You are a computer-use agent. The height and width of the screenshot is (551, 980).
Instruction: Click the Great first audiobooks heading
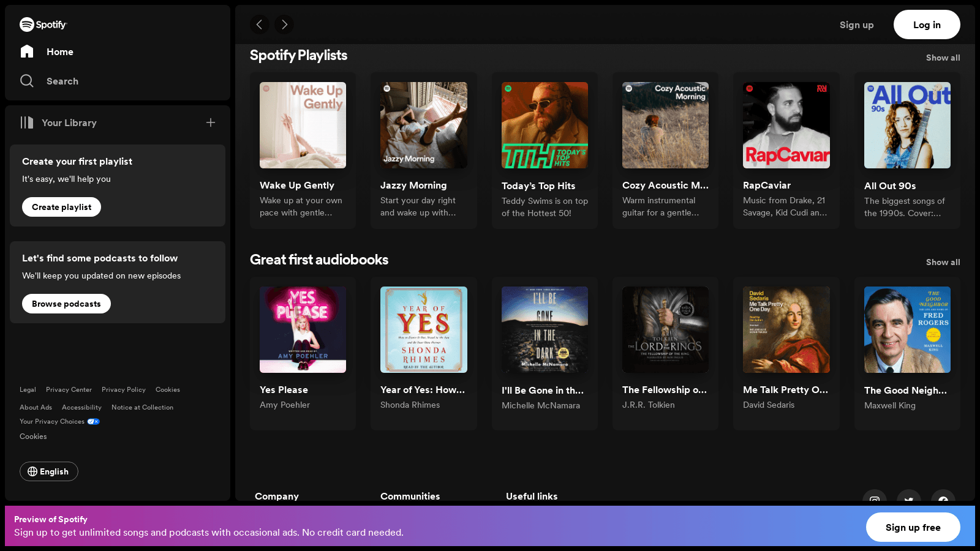coord(319,260)
